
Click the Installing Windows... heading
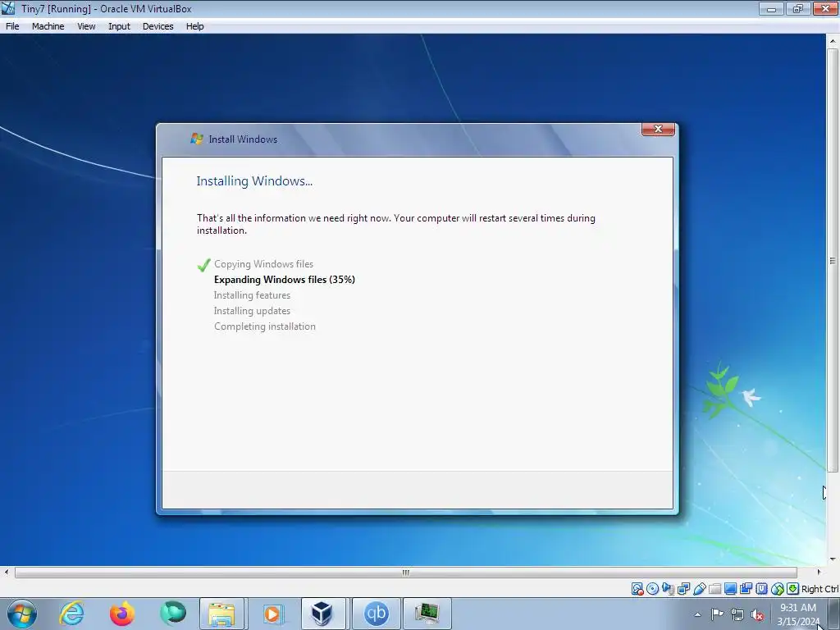pyautogui.click(x=254, y=181)
